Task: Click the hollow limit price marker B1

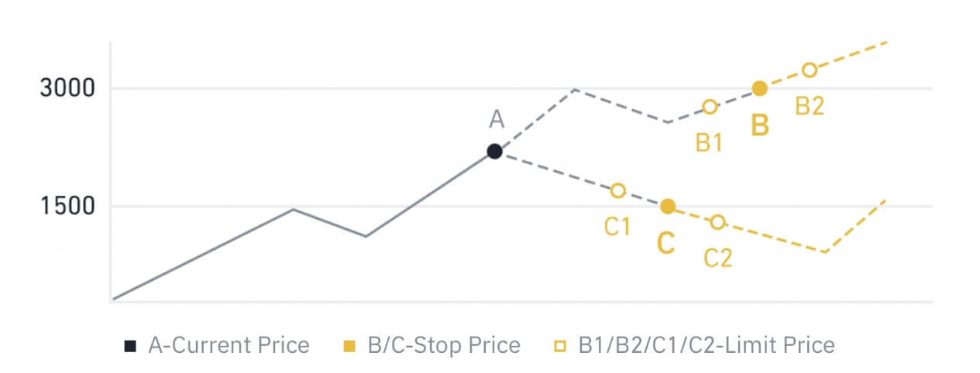Action: (x=710, y=107)
